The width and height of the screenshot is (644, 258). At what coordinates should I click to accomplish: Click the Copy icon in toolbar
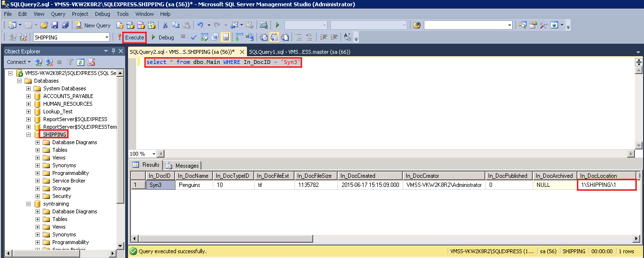pyautogui.click(x=176, y=25)
